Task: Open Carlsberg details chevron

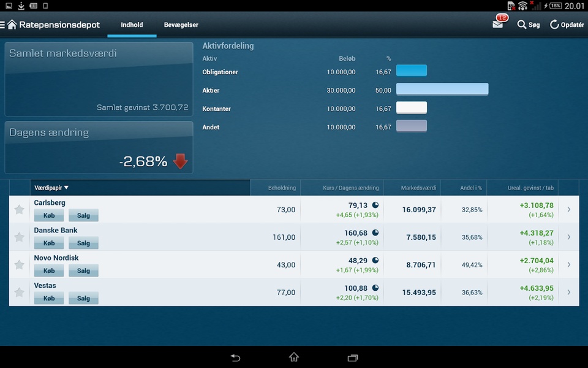Action: pyautogui.click(x=569, y=210)
